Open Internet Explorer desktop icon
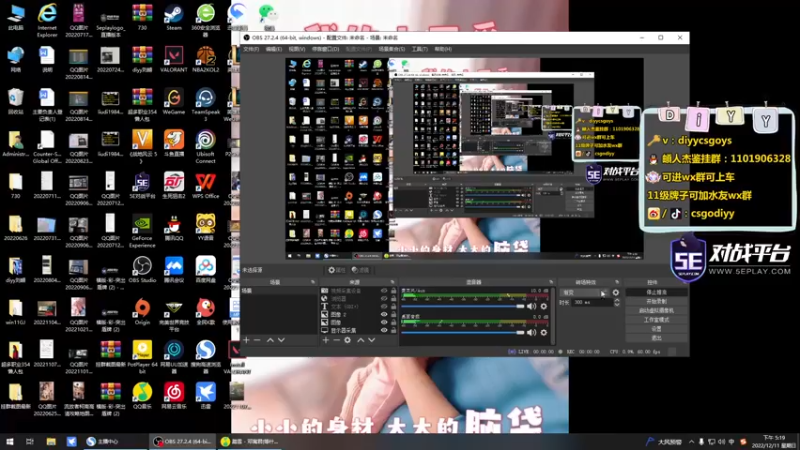The height and width of the screenshot is (450, 800). tap(47, 21)
